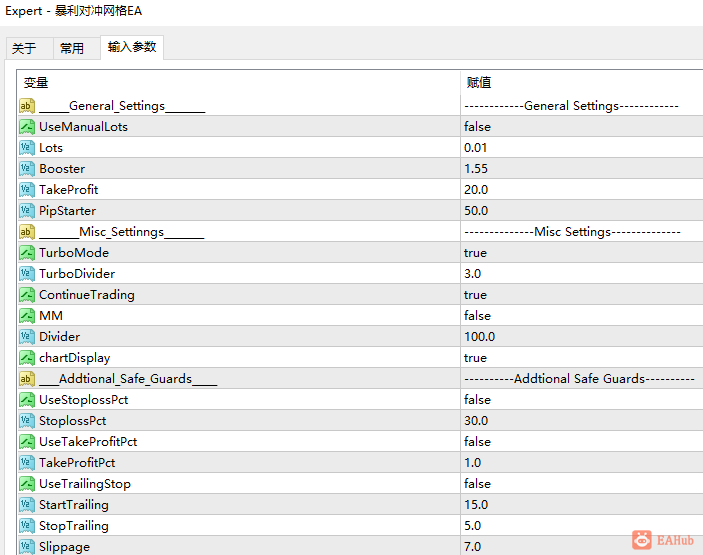Select the UseTrailingStop false value
703x555 pixels.
477,484
